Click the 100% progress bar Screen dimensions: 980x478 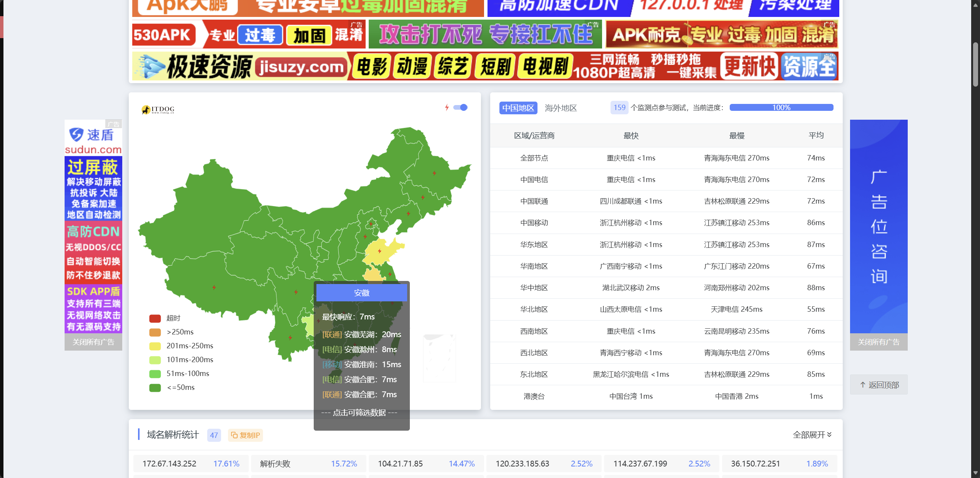[x=781, y=107]
